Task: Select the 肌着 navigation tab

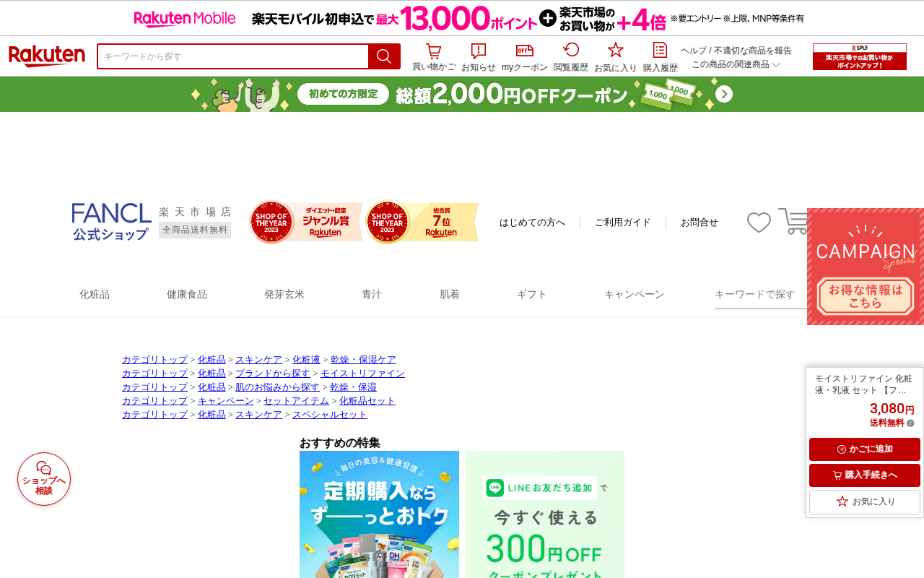Action: point(450,294)
